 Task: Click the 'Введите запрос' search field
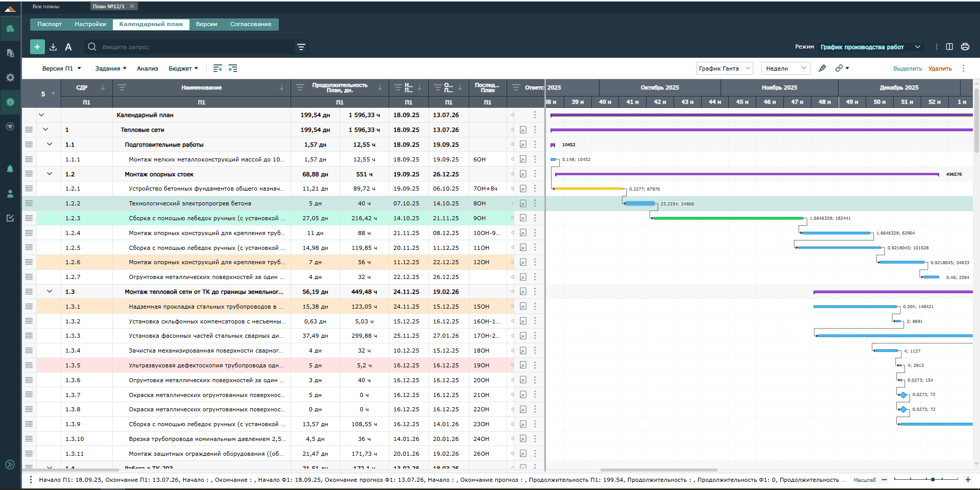point(194,47)
